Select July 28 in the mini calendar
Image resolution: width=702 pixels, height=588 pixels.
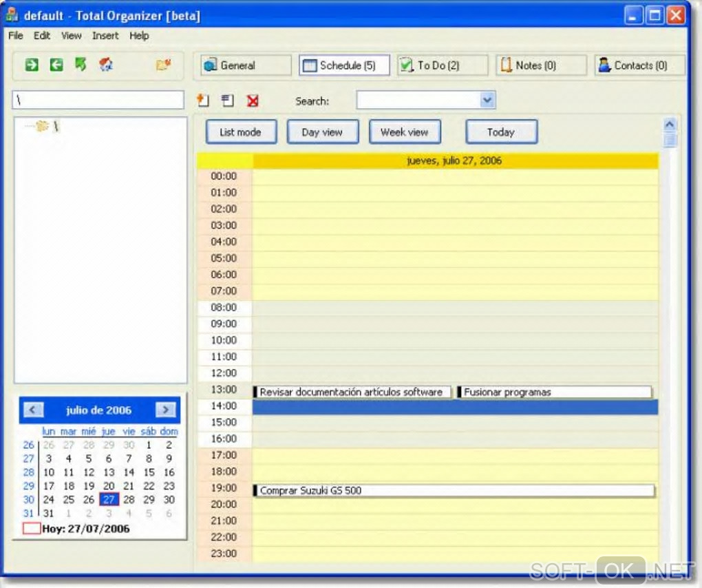click(x=129, y=499)
